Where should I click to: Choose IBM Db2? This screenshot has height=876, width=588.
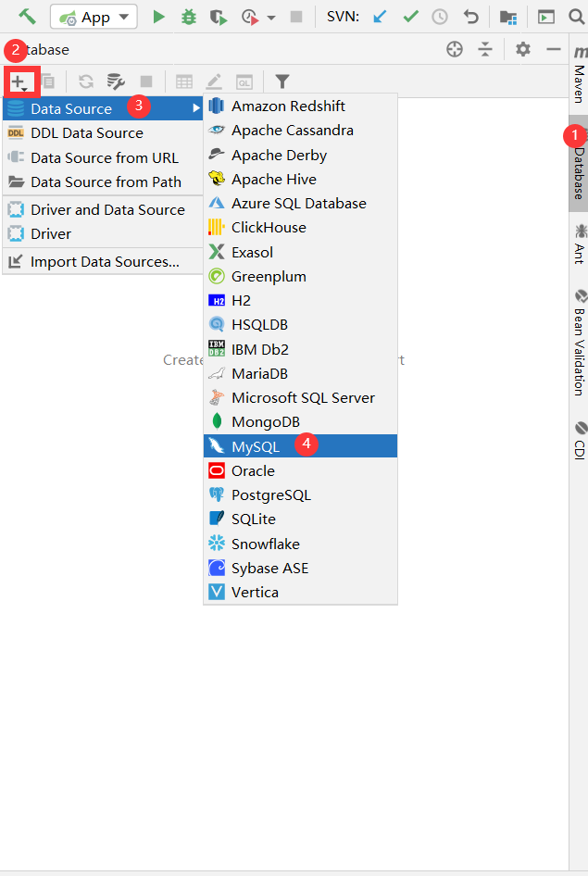tap(300, 349)
